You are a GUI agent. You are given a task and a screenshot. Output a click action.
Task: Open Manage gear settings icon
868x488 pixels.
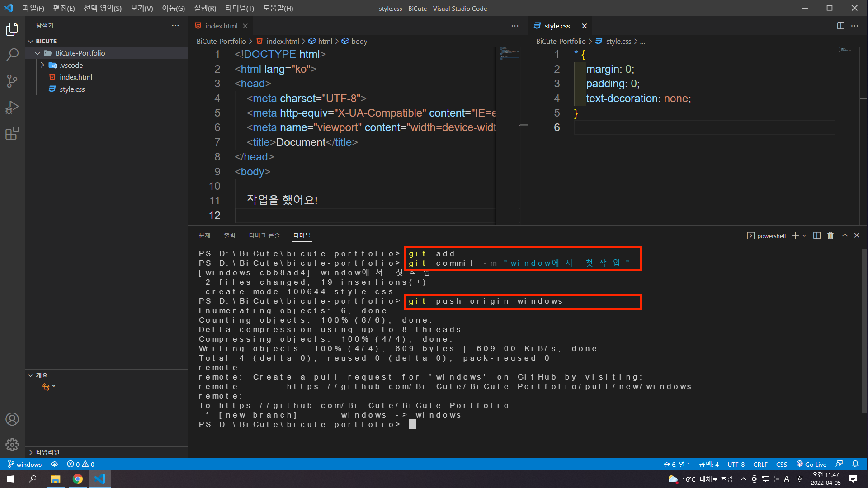[x=12, y=445]
